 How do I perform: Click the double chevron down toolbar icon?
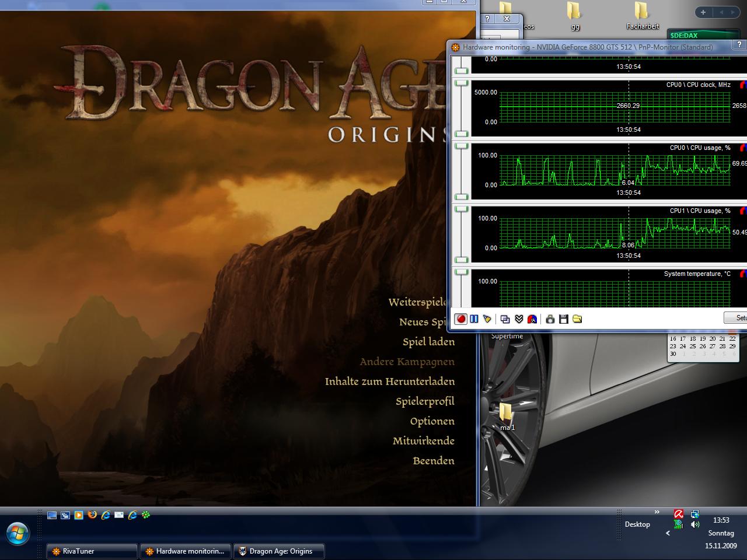click(x=519, y=319)
